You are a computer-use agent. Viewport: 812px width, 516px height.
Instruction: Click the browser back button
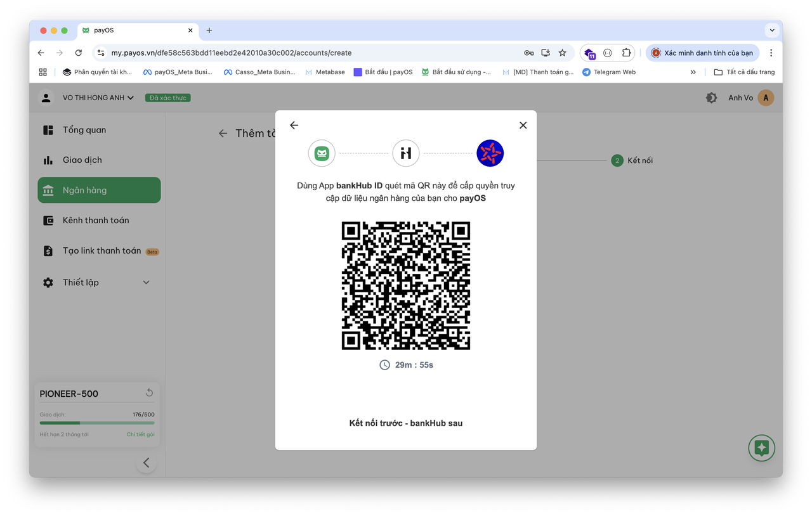pyautogui.click(x=41, y=53)
